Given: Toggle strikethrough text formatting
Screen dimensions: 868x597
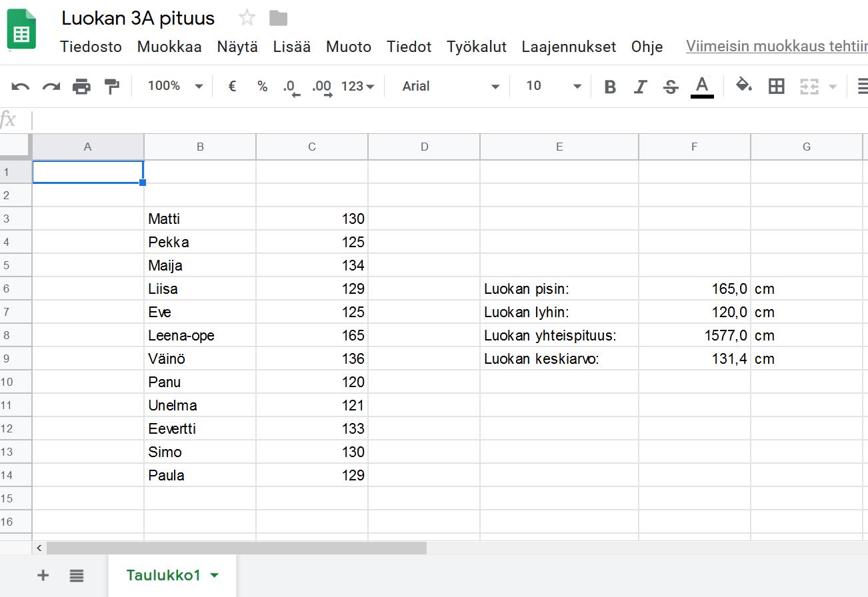Looking at the screenshot, I should click(x=671, y=87).
